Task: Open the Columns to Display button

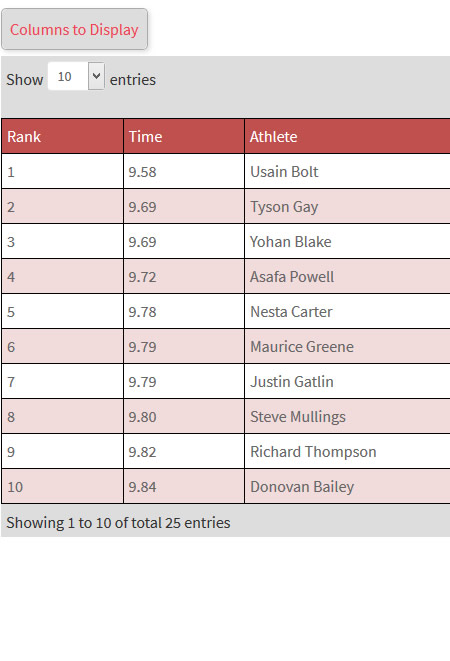Action: coord(74,29)
